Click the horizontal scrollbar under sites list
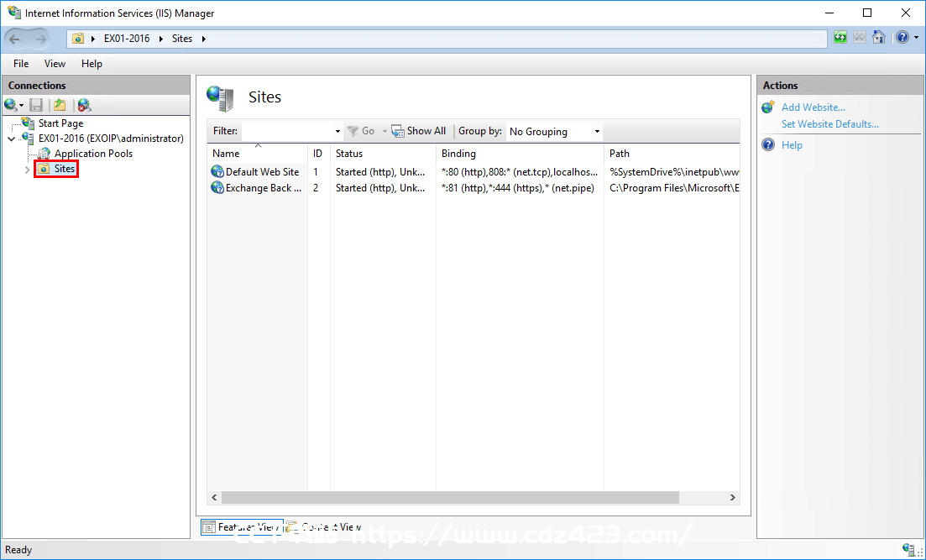 point(450,497)
